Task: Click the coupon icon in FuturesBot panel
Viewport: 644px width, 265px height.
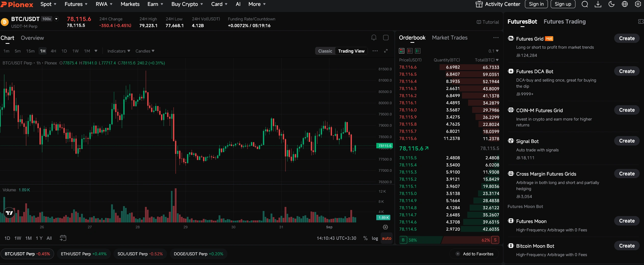Action: point(641,22)
